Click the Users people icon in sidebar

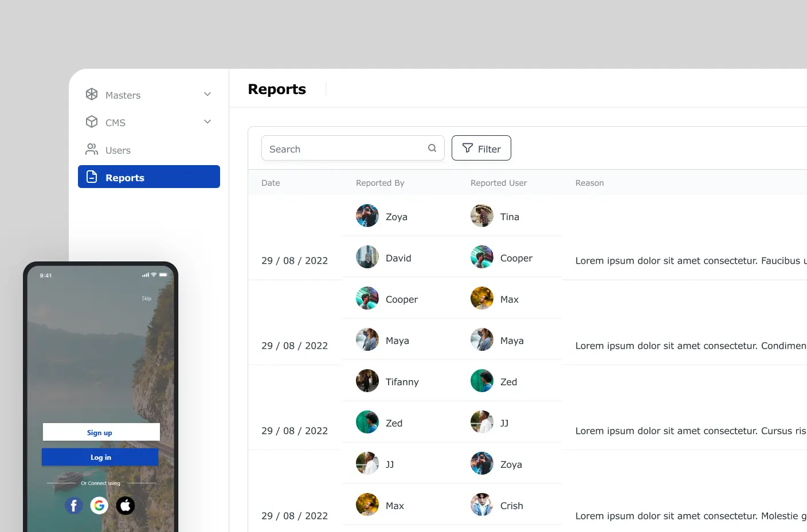tap(92, 149)
